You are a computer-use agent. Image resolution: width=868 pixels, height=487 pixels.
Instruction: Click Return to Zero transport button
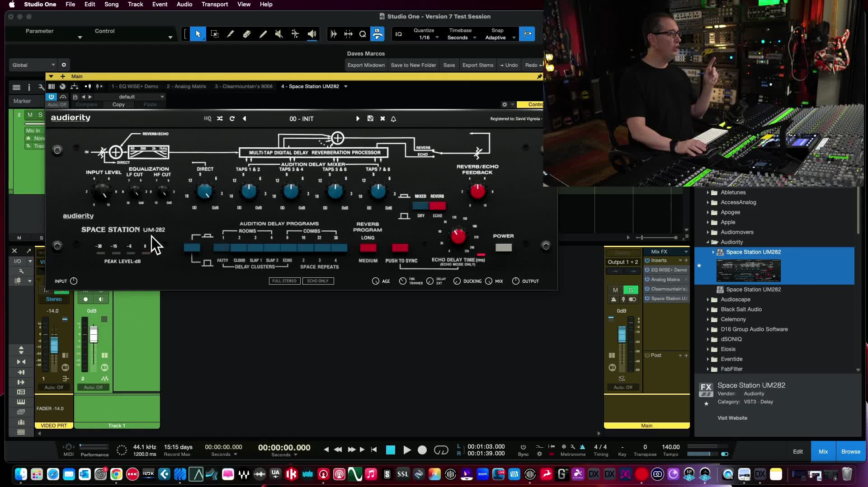[374, 450]
